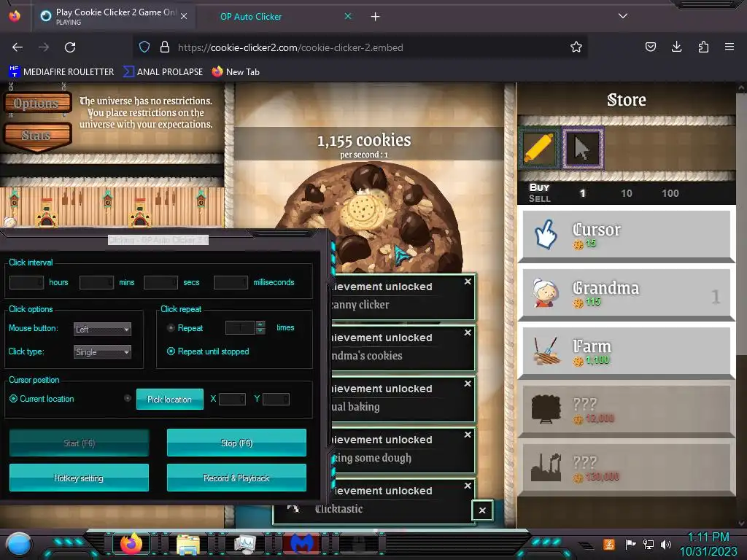
Task: Dismiss the Clicktastic achievement notification
Action: point(468,485)
